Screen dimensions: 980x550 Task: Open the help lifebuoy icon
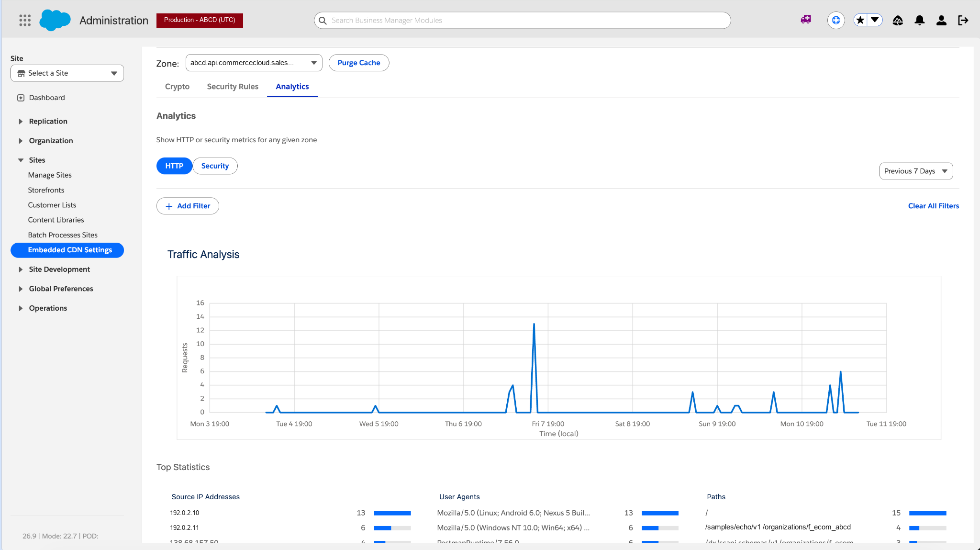(x=836, y=20)
